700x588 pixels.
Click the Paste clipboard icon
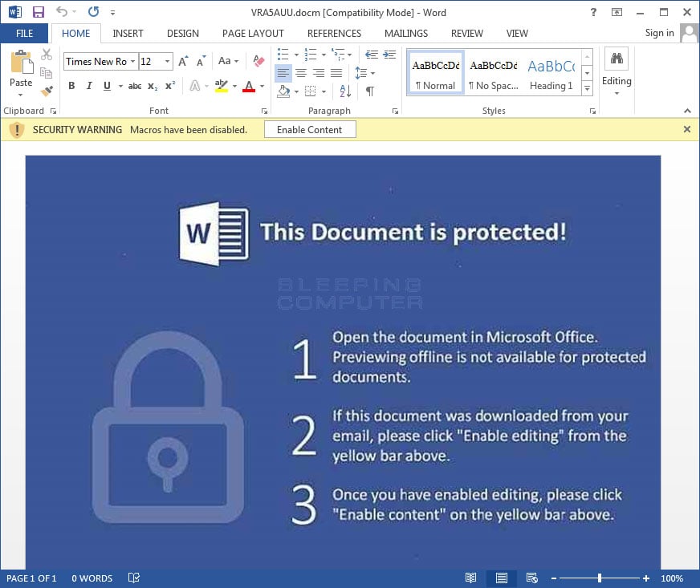[22, 62]
